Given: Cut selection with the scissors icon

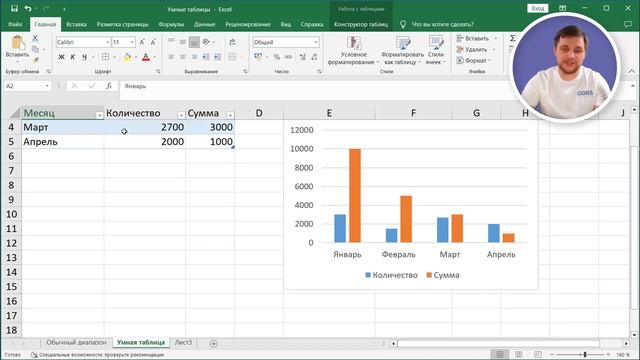Looking at the screenshot, I should [x=35, y=38].
